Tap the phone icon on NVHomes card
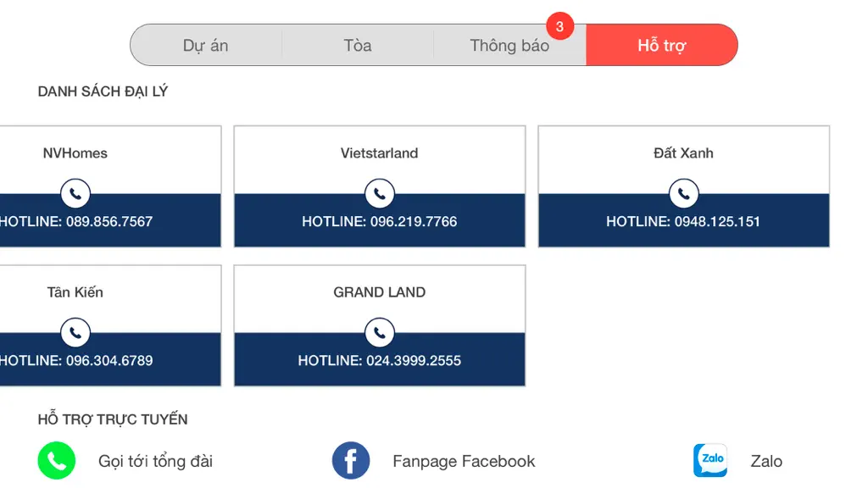868x488 pixels. 75,194
